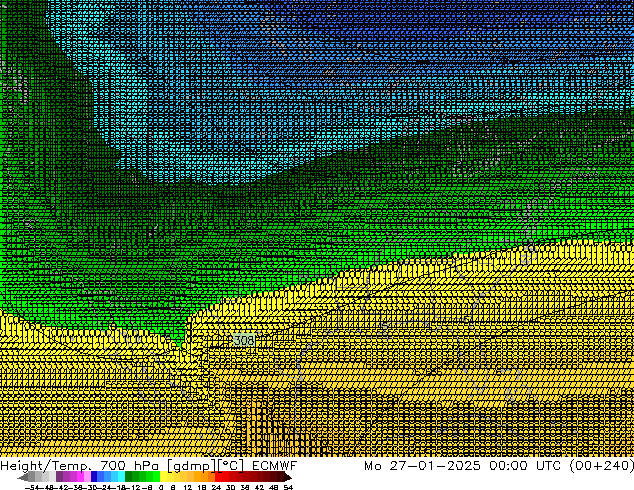
Task: Click the [gdmp] unit label
Action: click(x=192, y=466)
